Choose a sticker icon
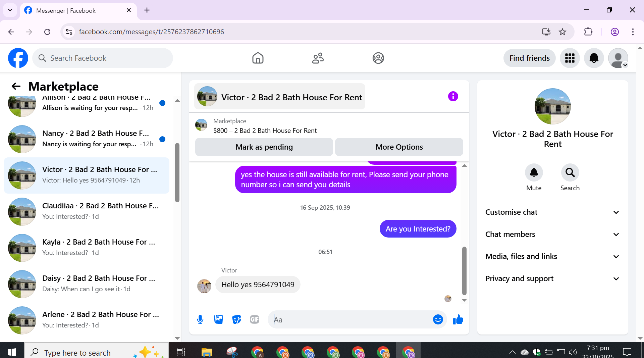644x358 pixels. (236, 319)
